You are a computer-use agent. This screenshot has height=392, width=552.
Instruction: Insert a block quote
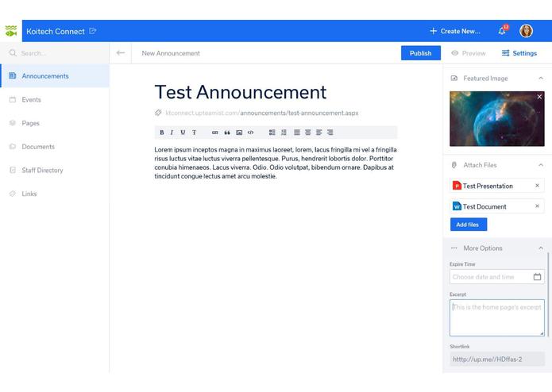coord(227,133)
